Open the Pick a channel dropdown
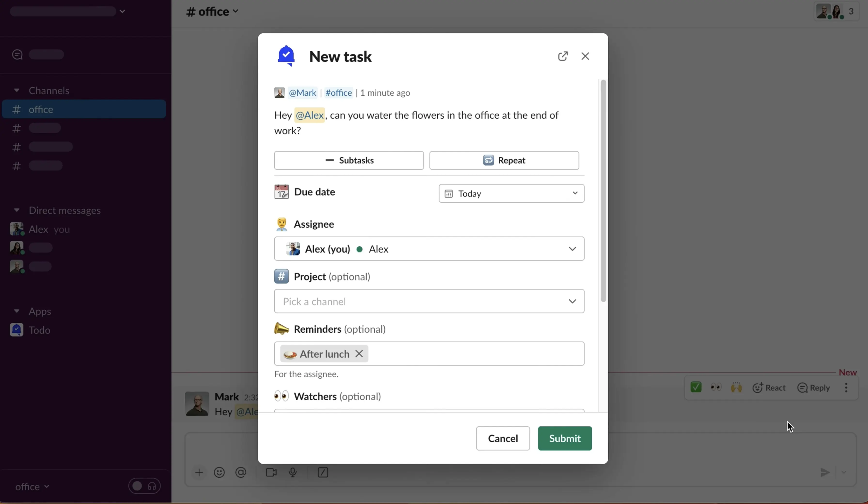Image resolution: width=868 pixels, height=504 pixels. (429, 301)
